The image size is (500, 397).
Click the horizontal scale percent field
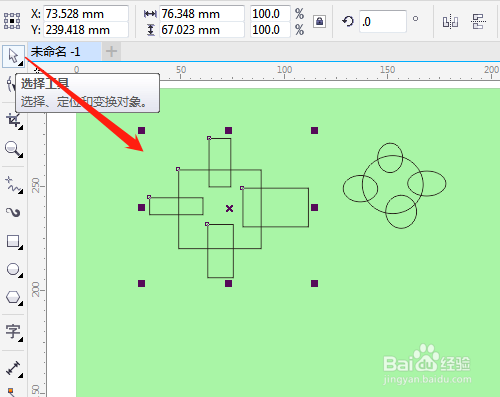pyautogui.click(x=270, y=14)
